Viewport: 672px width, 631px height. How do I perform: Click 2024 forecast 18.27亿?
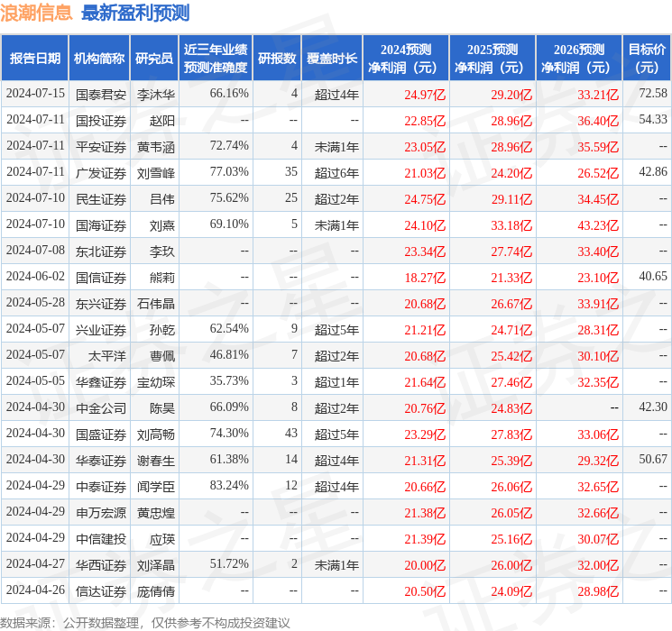[x=425, y=278]
